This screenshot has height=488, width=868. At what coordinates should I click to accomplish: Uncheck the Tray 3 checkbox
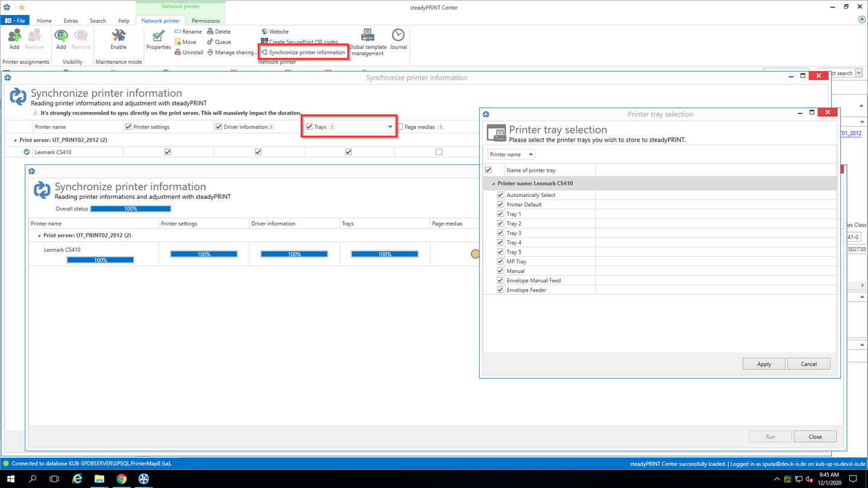500,233
